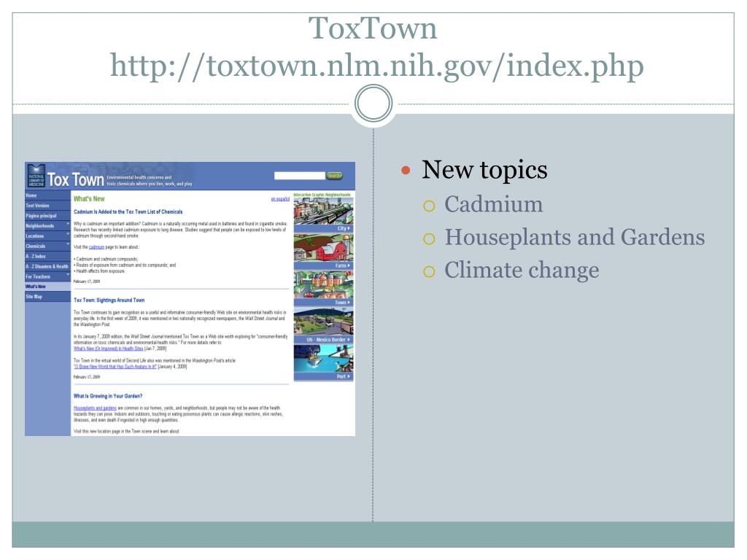
Task: Open A-Z Disasters & Health menu item
Action: click(x=47, y=266)
